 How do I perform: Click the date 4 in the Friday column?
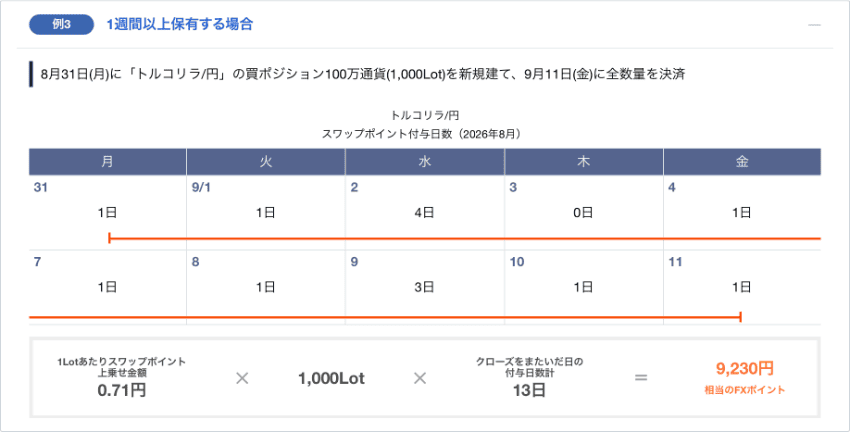[672, 188]
